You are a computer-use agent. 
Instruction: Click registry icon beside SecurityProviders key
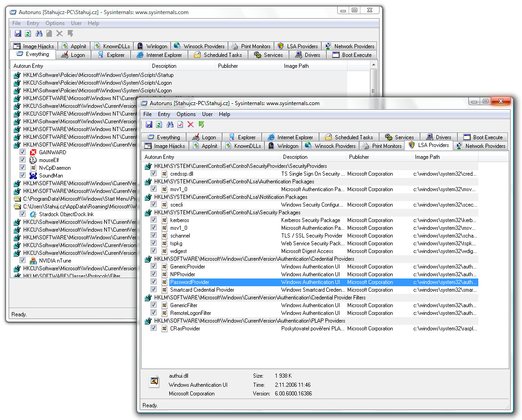(148, 166)
